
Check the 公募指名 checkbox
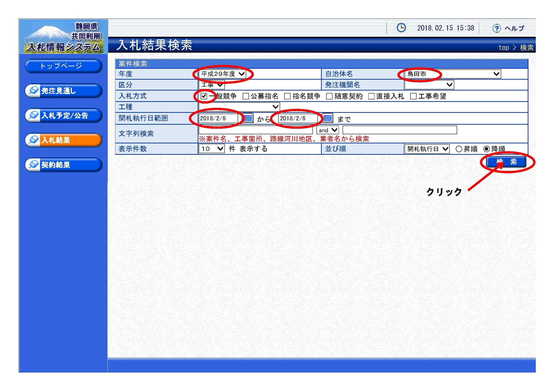(x=246, y=96)
